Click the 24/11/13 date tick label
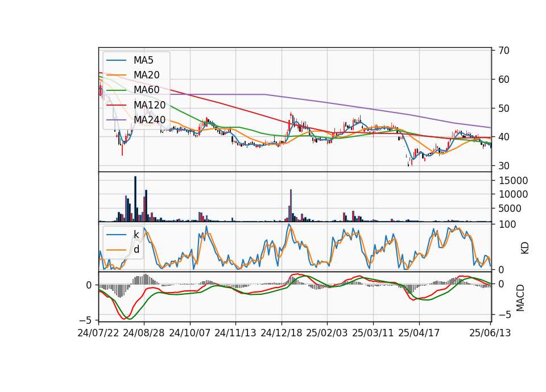The image size is (546, 392). pos(235,333)
